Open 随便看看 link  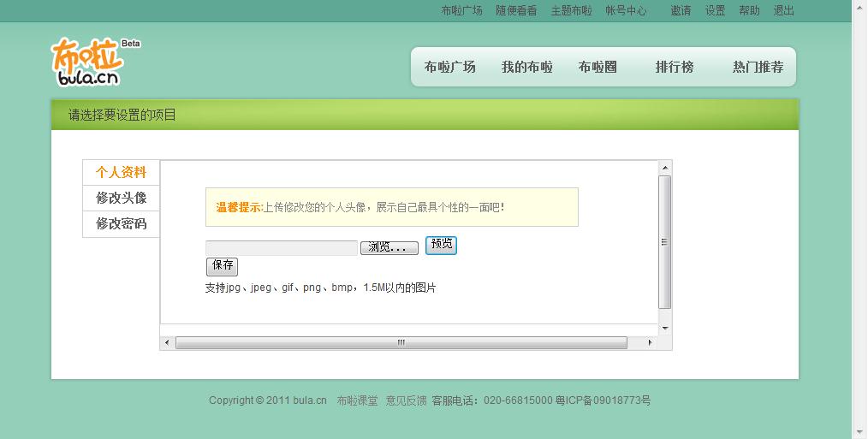(x=516, y=10)
